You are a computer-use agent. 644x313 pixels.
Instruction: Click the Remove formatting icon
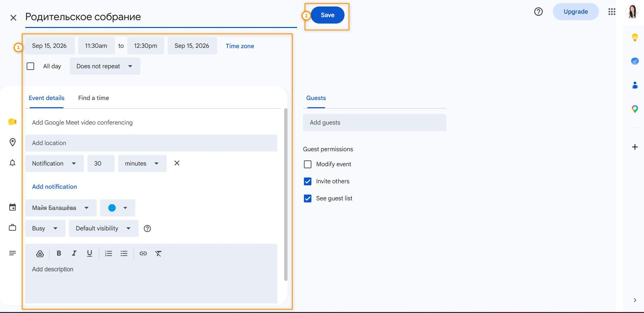(x=158, y=253)
